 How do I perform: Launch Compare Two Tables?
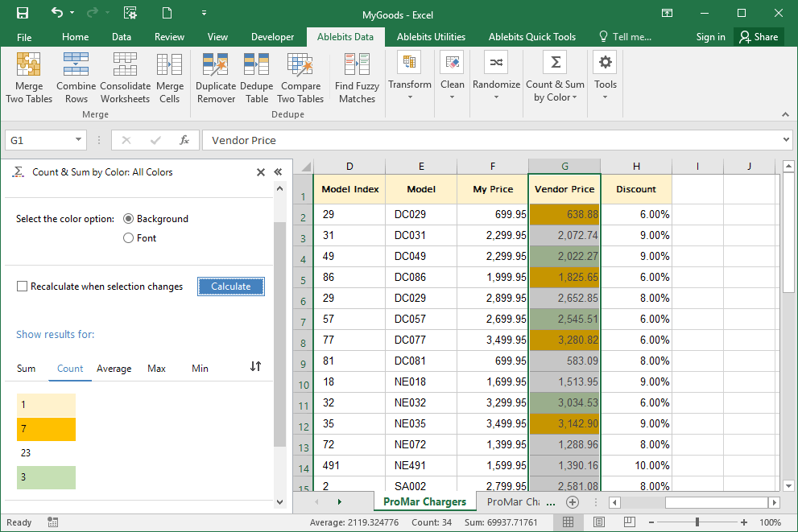pos(300,78)
